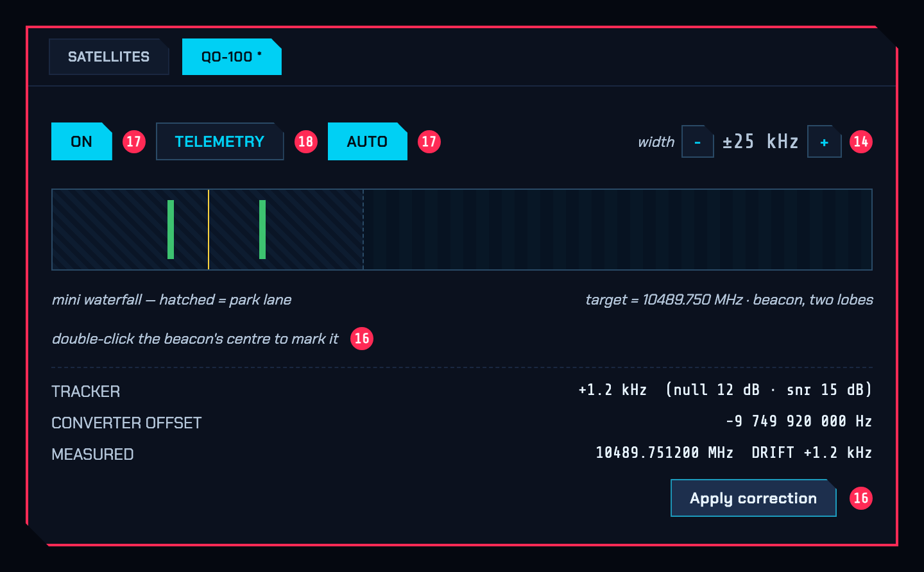Click the yellow centre marker line
Viewport: 924px width, 572px height.
[x=209, y=230]
